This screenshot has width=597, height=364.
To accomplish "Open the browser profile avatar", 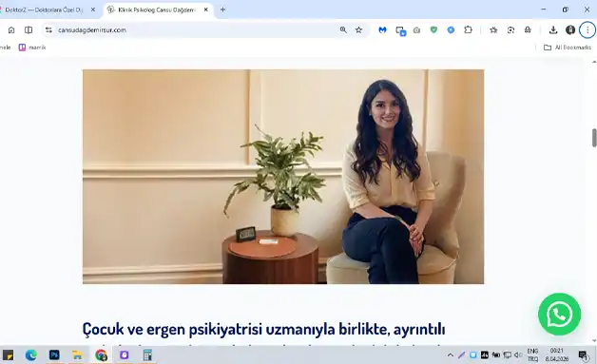I will point(570,30).
